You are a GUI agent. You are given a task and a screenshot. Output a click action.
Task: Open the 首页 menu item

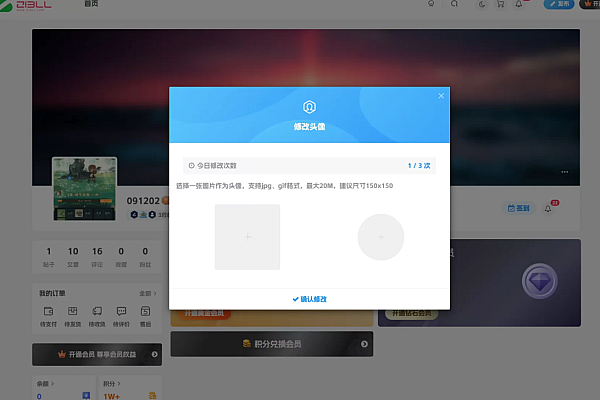tap(91, 3)
